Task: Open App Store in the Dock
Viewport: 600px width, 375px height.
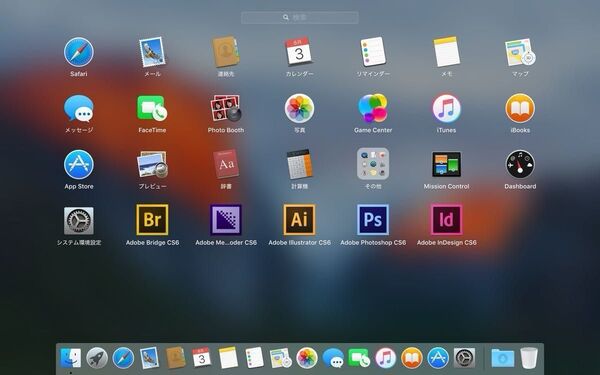Action: coord(438,358)
